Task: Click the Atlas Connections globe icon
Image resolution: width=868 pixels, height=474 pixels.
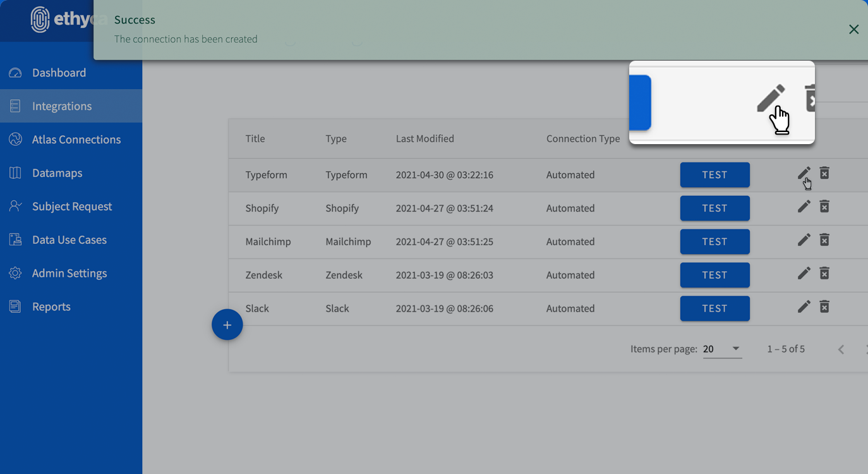Action: pyautogui.click(x=15, y=140)
